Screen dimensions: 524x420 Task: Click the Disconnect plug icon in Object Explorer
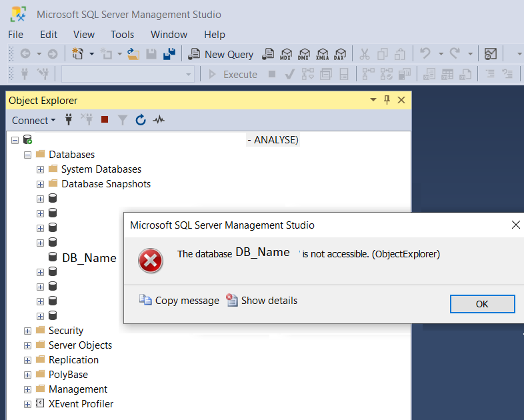point(87,119)
